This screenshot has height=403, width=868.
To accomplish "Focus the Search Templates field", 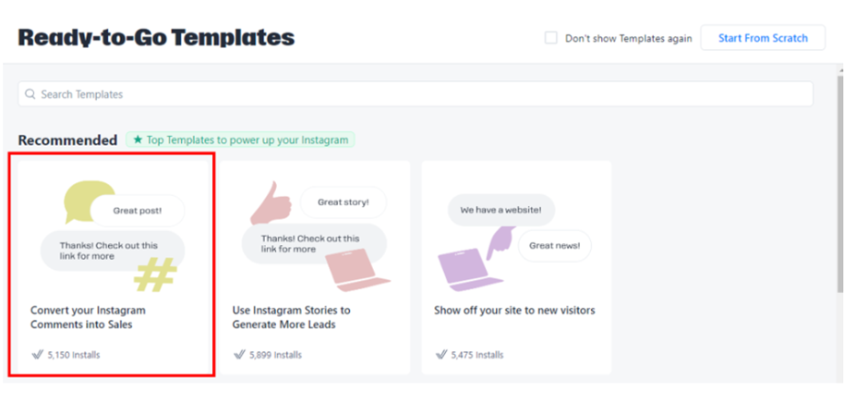I will 416,94.
